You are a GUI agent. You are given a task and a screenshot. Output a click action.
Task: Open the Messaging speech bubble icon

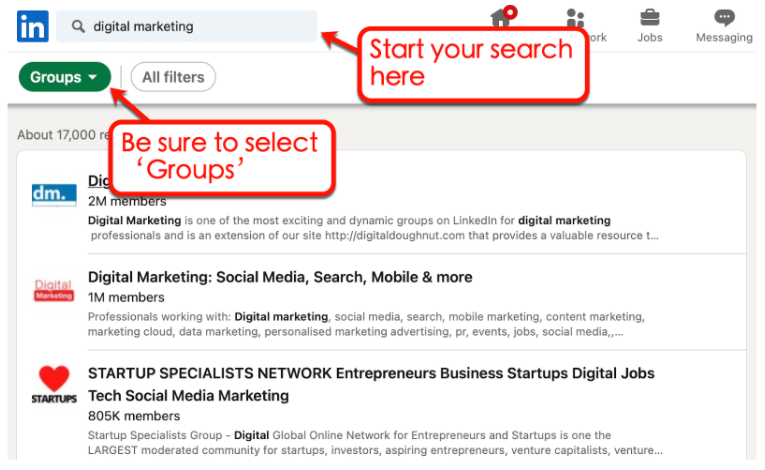[x=724, y=18]
